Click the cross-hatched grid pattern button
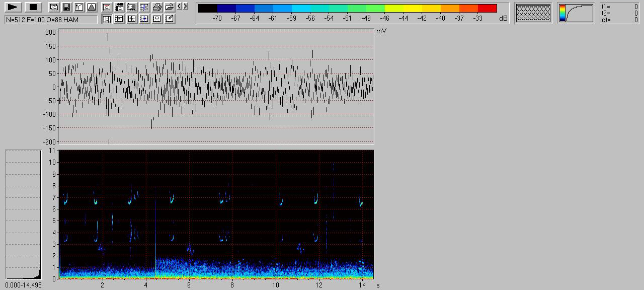The width and height of the screenshot is (644, 290). point(533,13)
